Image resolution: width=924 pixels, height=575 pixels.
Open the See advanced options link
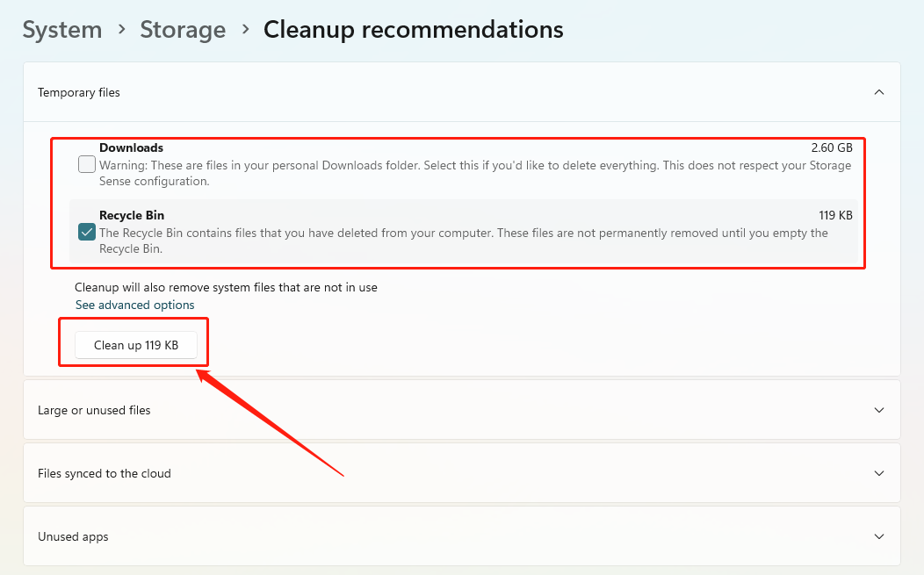coord(134,305)
